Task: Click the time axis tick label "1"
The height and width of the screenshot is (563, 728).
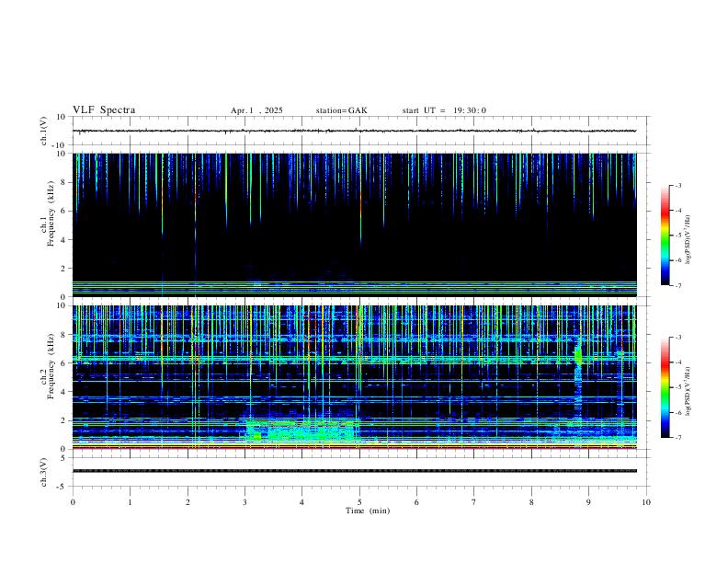Action: coord(130,502)
